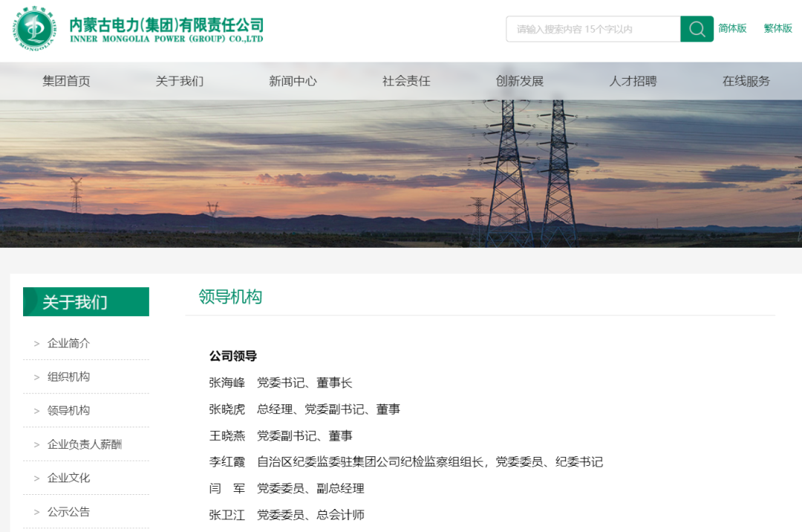Click the name 李红霞
The width and height of the screenshot is (802, 532).
(227, 462)
